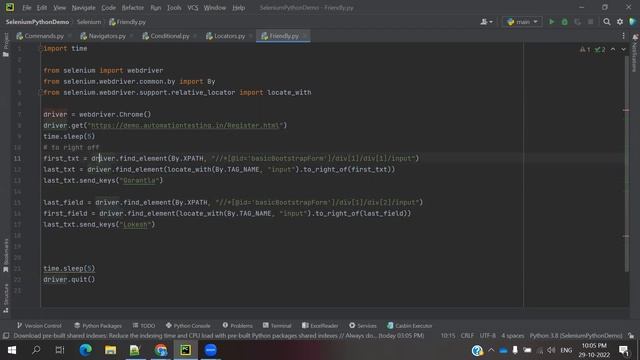Open the Refactor menu
640x360 pixels.
pos(133,8)
